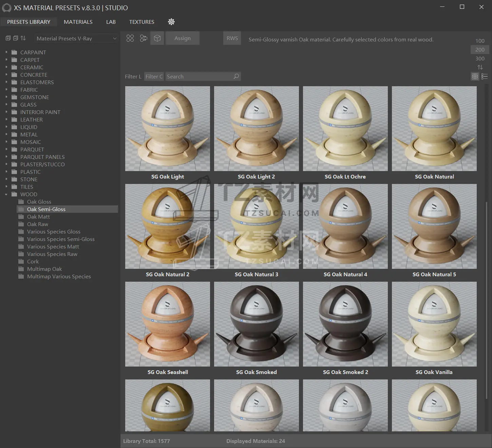Image resolution: width=492 pixels, height=448 pixels.
Task: Collapse the WOOD folder arrow
Action: pyautogui.click(x=6, y=194)
